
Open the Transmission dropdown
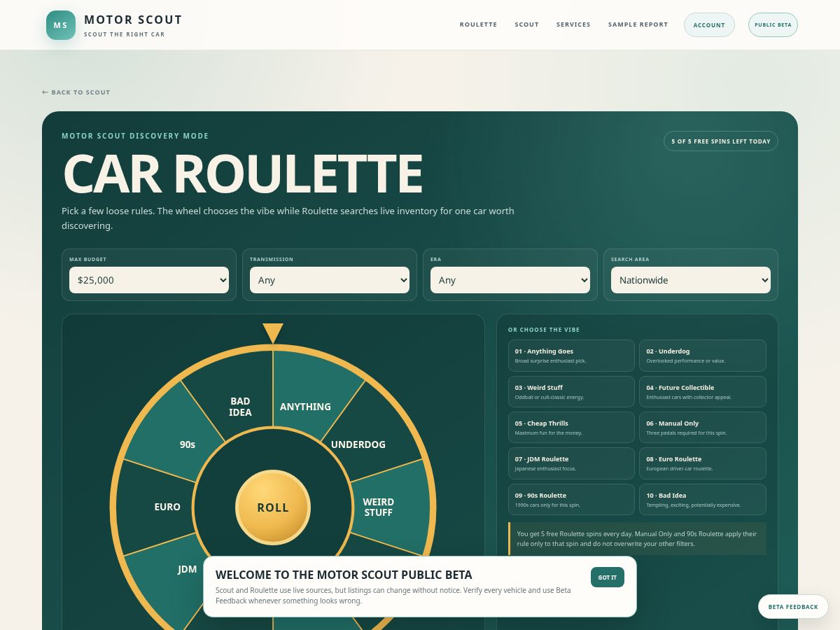[330, 280]
